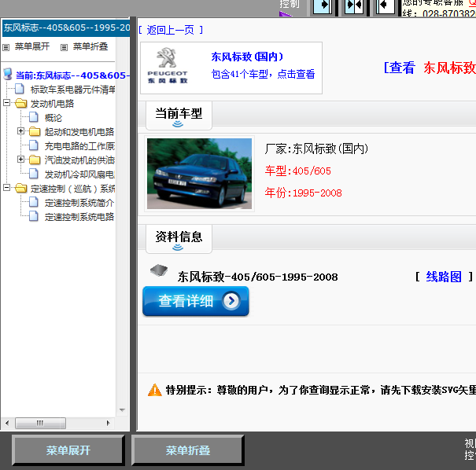The width and height of the screenshot is (476, 470).
Task: Click 东风标致-405/605-1995-2008 text
Action: (258, 277)
